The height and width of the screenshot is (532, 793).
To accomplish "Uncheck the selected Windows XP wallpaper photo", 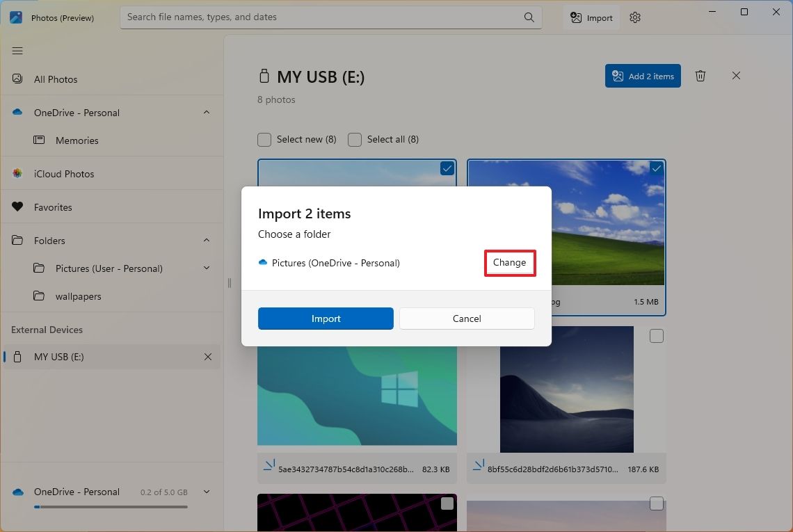I will 656,168.
